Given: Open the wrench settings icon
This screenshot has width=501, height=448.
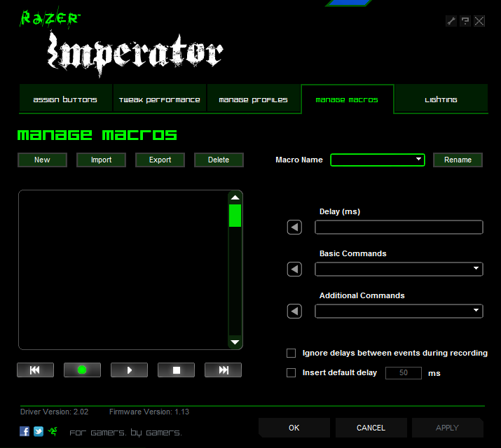Looking at the screenshot, I should (451, 21).
